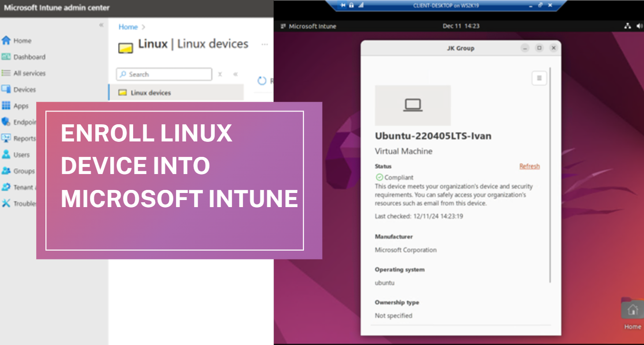The width and height of the screenshot is (644, 345).
Task: Open Tenant administration in sidebar
Action: point(18,187)
